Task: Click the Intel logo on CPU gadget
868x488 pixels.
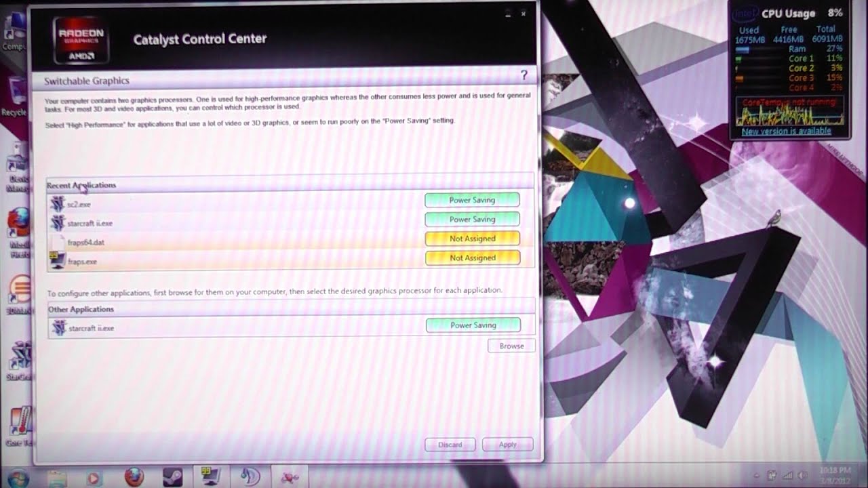Action: pyautogui.click(x=745, y=13)
